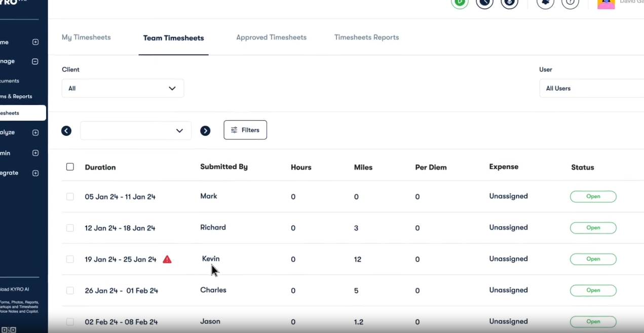Screen dimensions: 644x333
Task: Click the Expense column header
Action: pos(504,167)
